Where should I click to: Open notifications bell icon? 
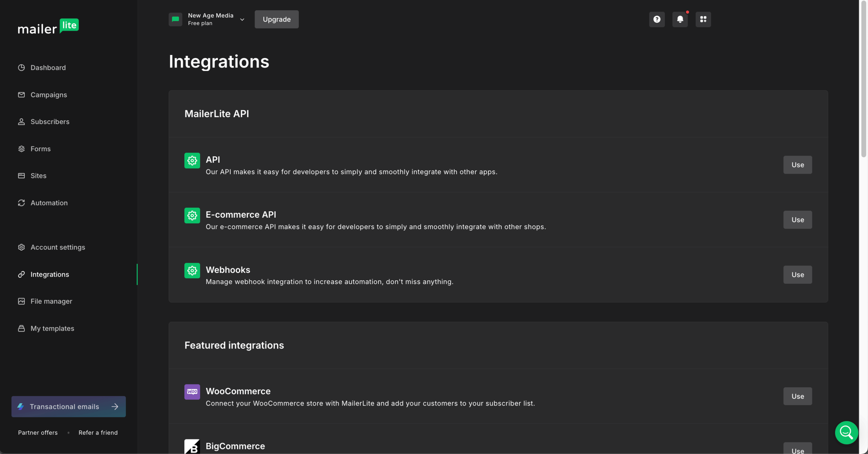pyautogui.click(x=680, y=19)
